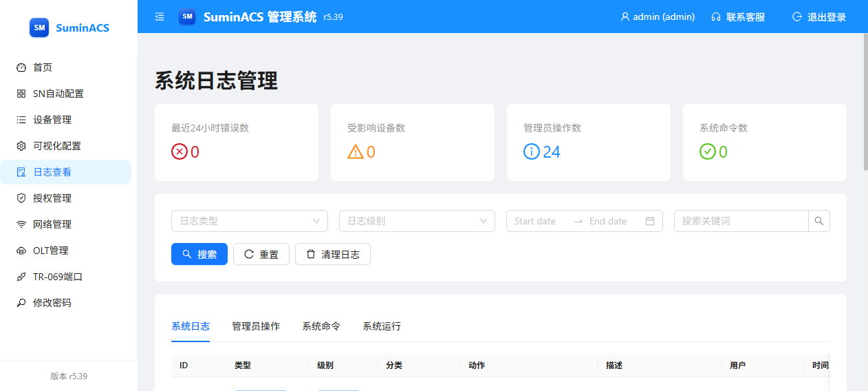Go to 设备管理 in the sidebar
Image resolution: width=868 pixels, height=391 pixels.
[x=65, y=120]
